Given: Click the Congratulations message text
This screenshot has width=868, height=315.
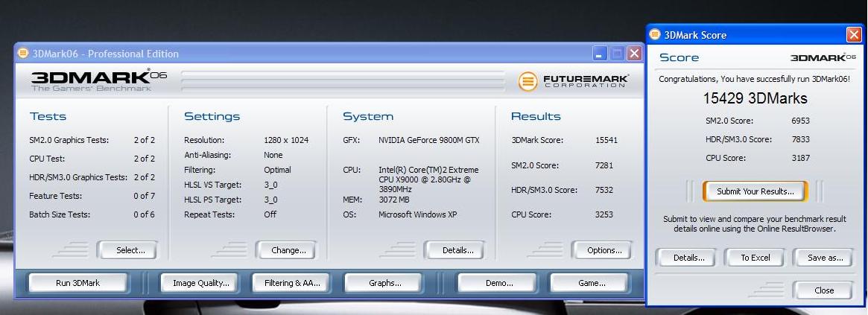Looking at the screenshot, I should coord(755,79).
